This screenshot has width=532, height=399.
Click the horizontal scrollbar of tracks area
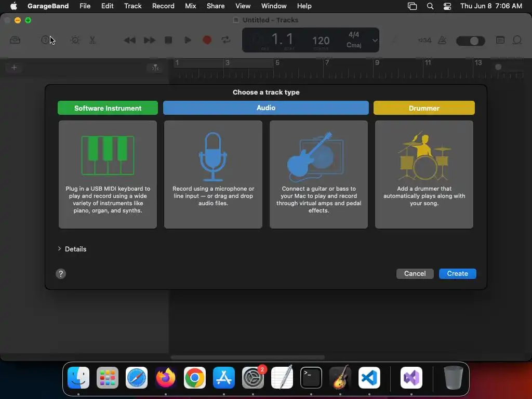point(248,357)
